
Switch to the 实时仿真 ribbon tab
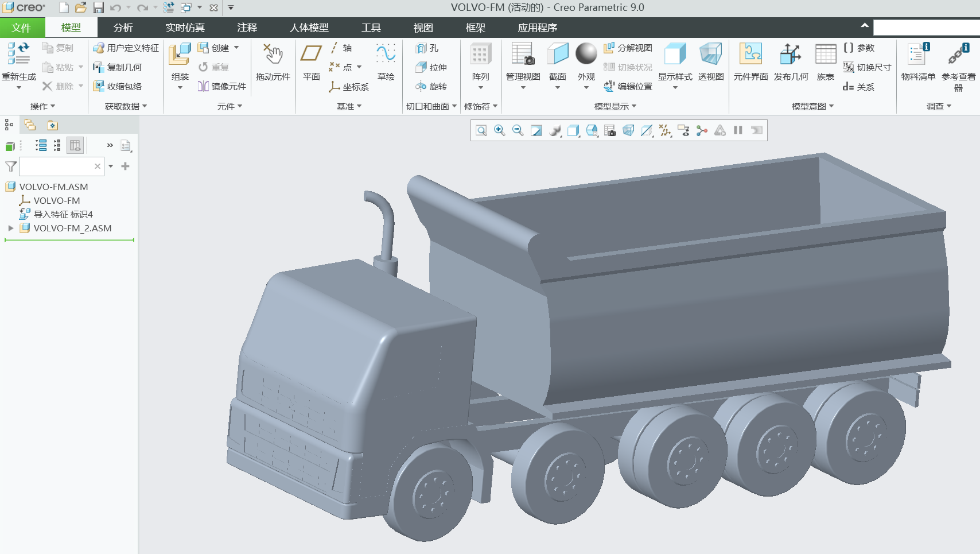(x=185, y=28)
